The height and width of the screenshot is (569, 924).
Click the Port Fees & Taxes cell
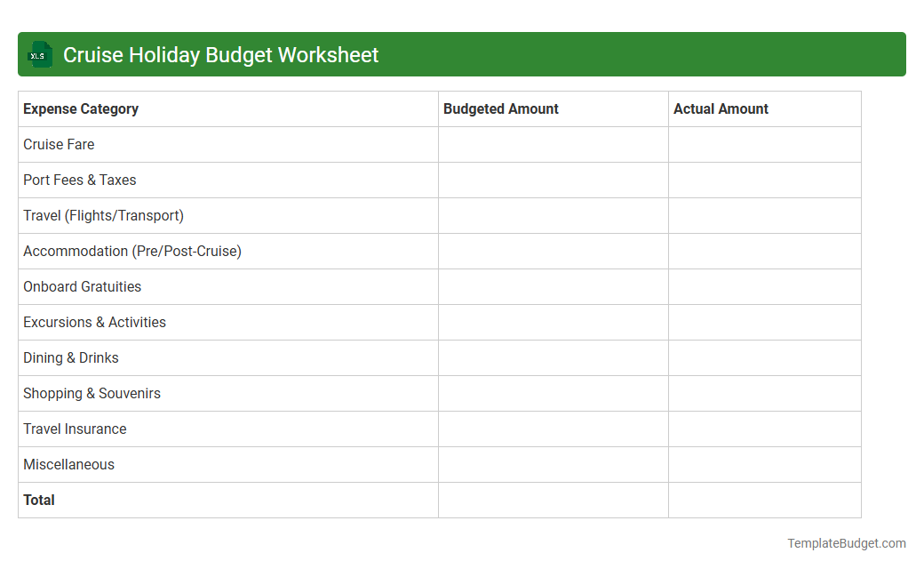[80, 180]
